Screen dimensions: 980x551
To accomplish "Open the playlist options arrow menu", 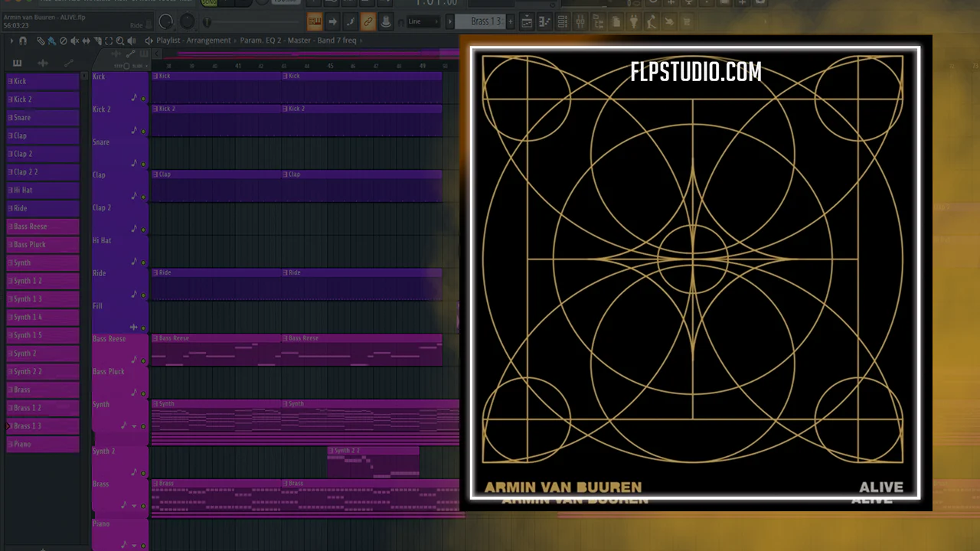I will pos(10,41).
